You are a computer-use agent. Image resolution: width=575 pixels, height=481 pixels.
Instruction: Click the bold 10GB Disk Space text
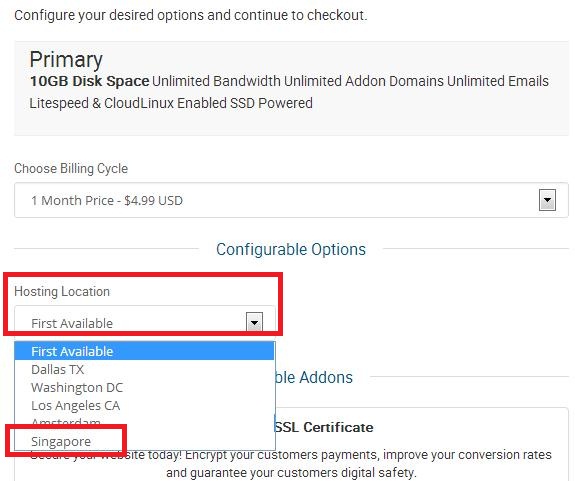(89, 81)
